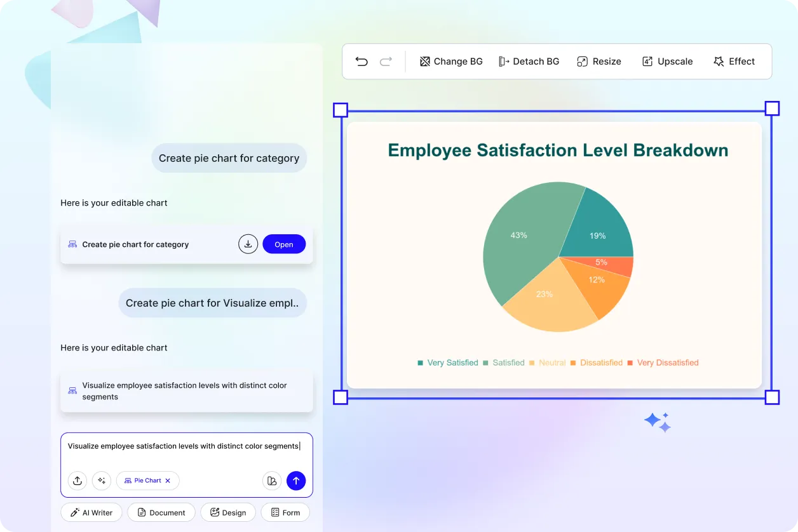
Task: Click the bottom-left selection handle
Action: coord(341,397)
